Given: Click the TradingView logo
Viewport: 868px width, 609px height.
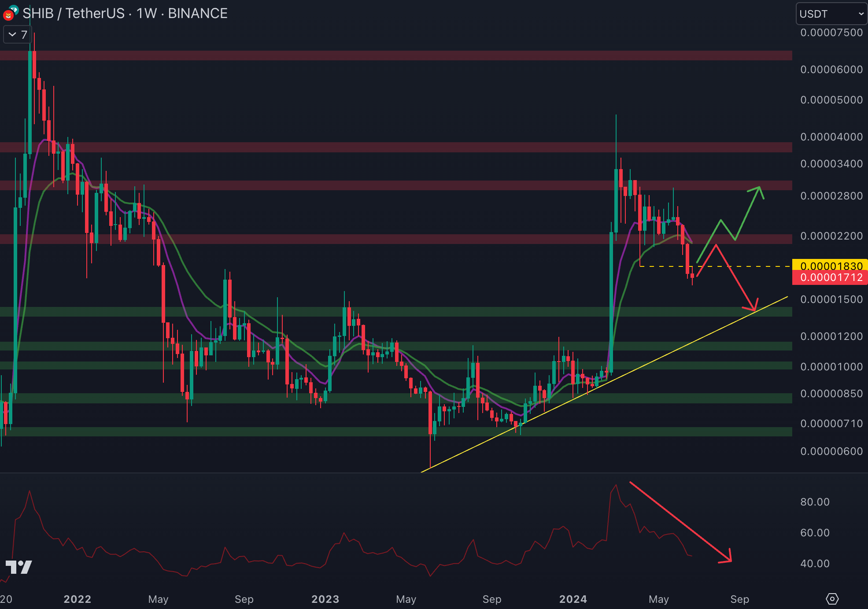Looking at the screenshot, I should click(18, 567).
